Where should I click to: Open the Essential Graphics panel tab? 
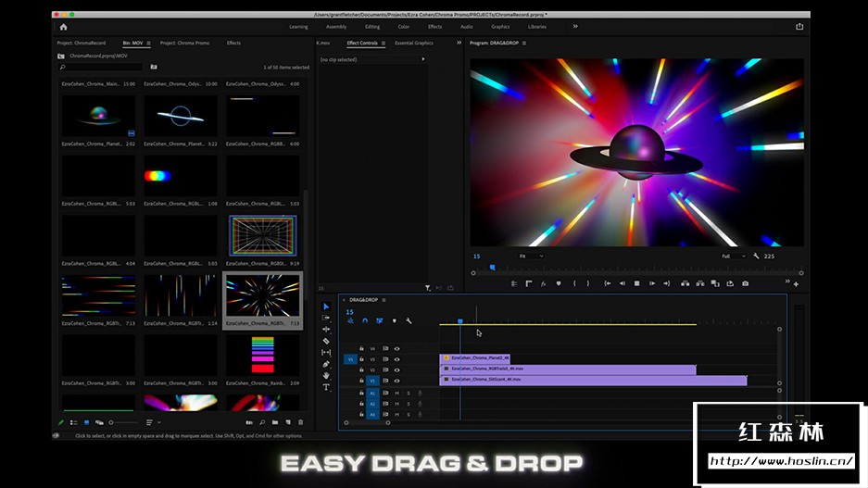coord(413,43)
